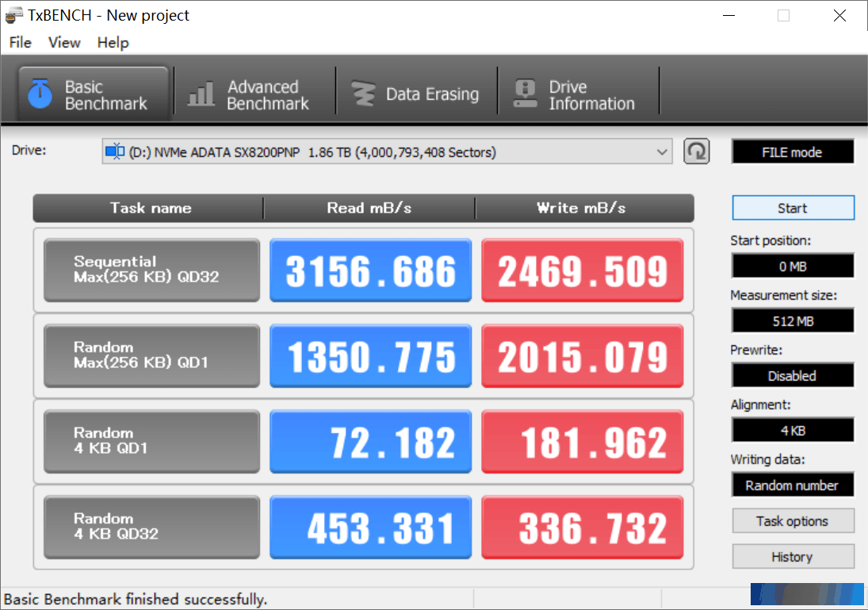This screenshot has width=868, height=610.
Task: Select the Basic Benchmark tab label
Action: click(105, 94)
